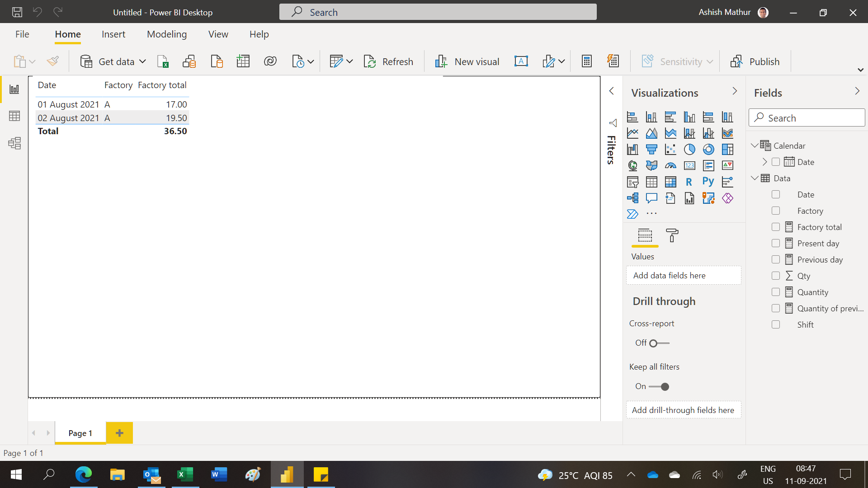The width and height of the screenshot is (868, 488).
Task: Check the Factory total measure checkbox
Action: pyautogui.click(x=776, y=227)
